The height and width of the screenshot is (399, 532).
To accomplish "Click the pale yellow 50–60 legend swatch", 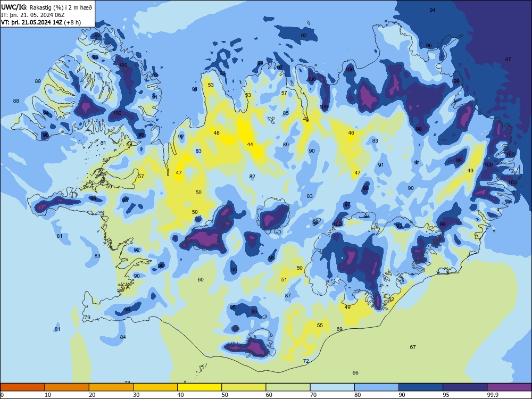I will (244, 387).
